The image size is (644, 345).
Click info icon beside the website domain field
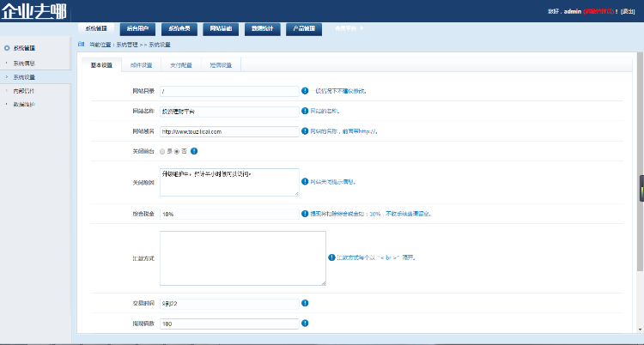click(305, 131)
